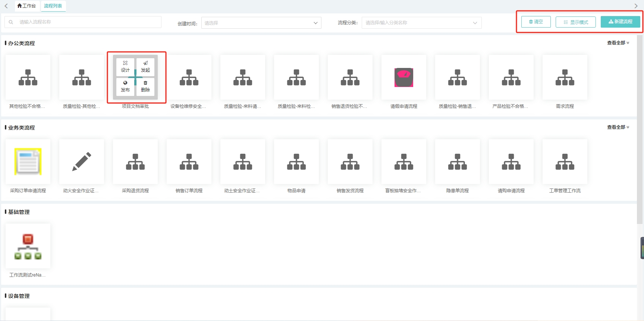
Task: Expand 查看全部 for 业务类流程
Action: 618,127
